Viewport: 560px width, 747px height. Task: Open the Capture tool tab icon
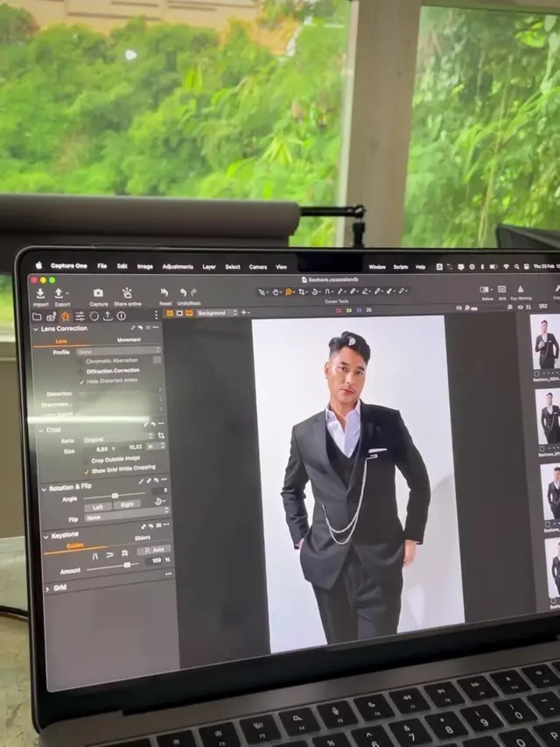coord(51,316)
